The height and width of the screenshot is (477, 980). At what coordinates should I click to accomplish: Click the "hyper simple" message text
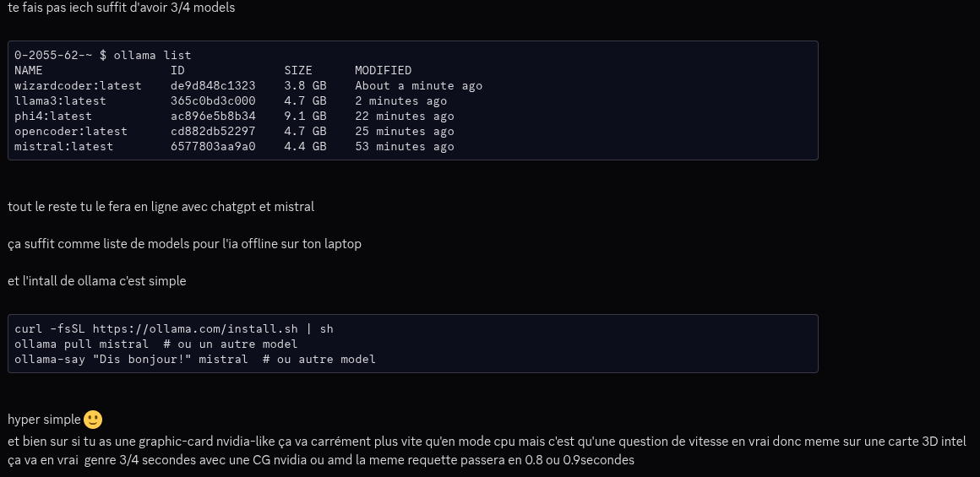(44, 420)
